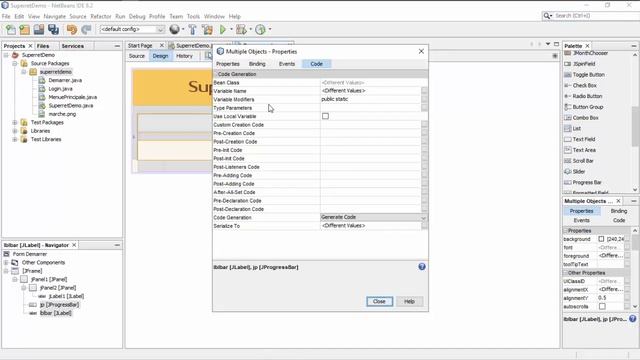The height and width of the screenshot is (360, 640).
Task: Click the help question mark icon in dialog
Action: 422,267
